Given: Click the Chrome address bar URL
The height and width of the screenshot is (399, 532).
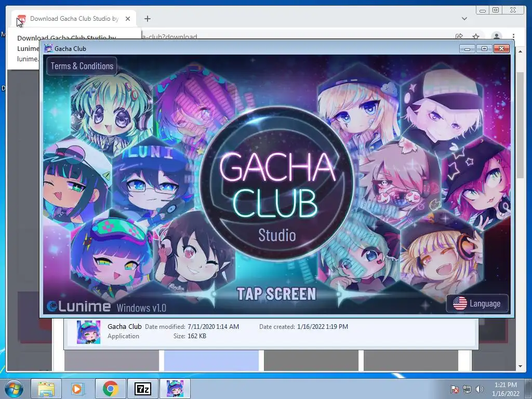Looking at the screenshot, I should point(169,37).
